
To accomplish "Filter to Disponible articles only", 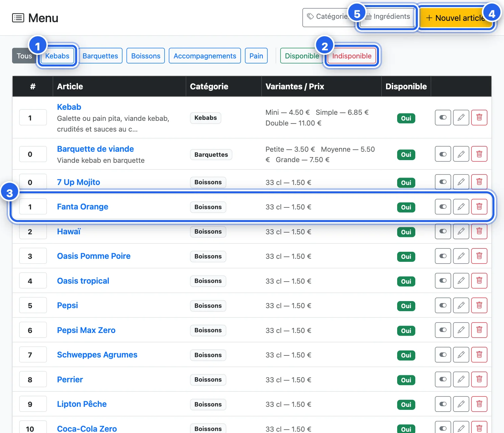I will coord(302,56).
